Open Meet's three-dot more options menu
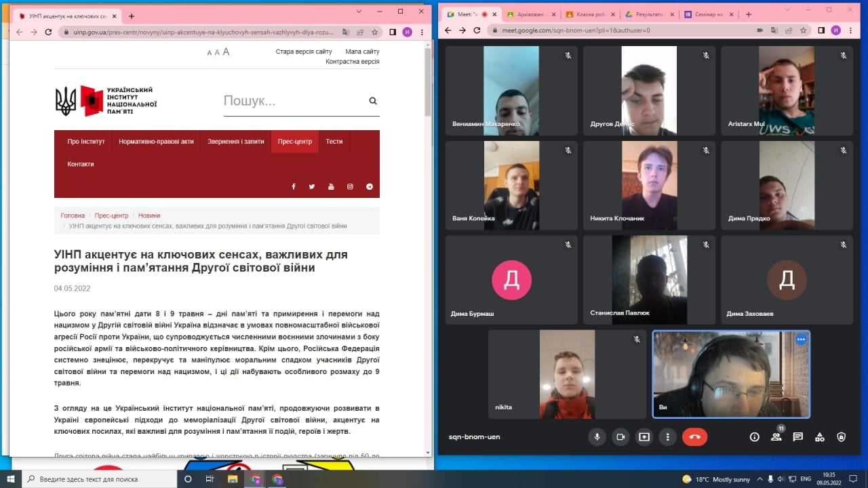This screenshot has height=488, width=868. click(668, 437)
